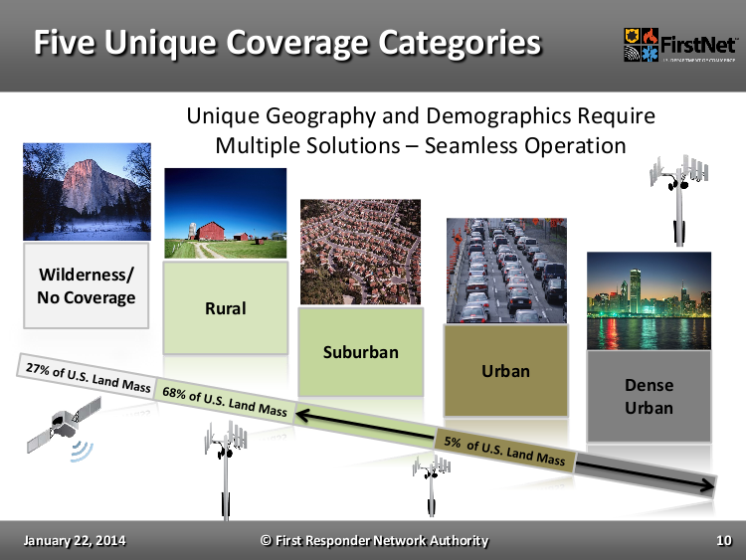Click '68% of U.S. Land Mass' label

point(225,402)
